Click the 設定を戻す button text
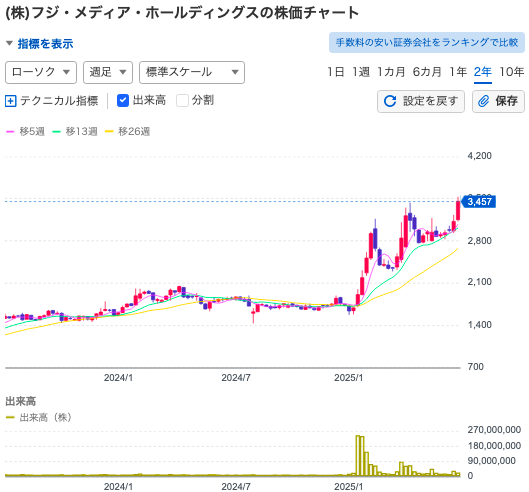The width and height of the screenshot is (529, 492). [x=430, y=101]
